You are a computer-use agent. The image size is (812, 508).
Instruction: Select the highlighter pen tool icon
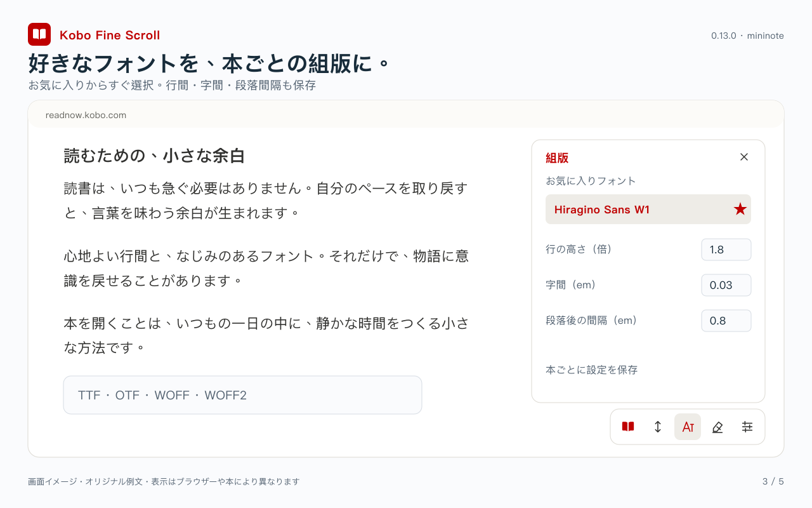coord(717,427)
